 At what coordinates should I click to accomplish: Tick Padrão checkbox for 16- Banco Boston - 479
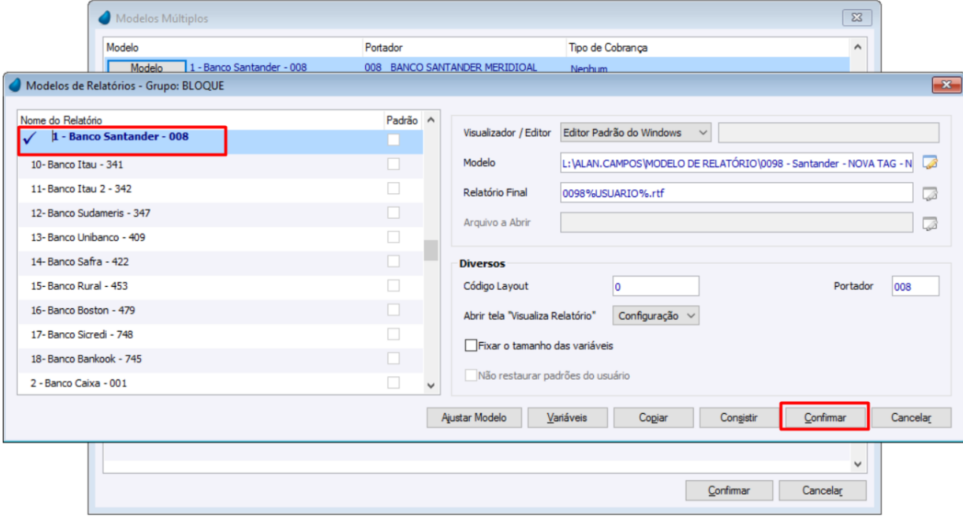[393, 310]
